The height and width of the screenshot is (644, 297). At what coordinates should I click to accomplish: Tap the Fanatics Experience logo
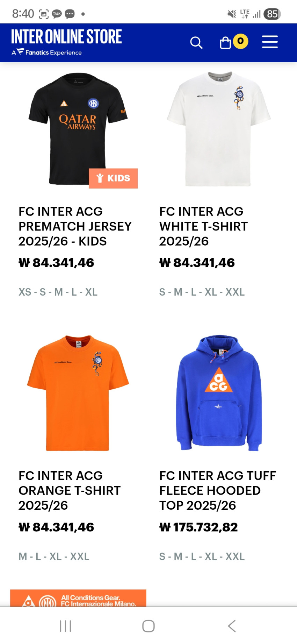[x=46, y=52]
